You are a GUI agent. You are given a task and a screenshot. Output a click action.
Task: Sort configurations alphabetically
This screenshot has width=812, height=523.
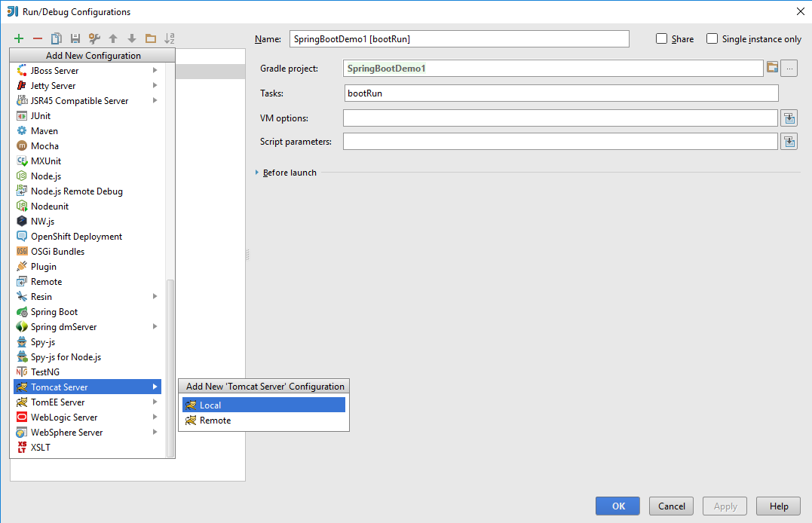170,38
